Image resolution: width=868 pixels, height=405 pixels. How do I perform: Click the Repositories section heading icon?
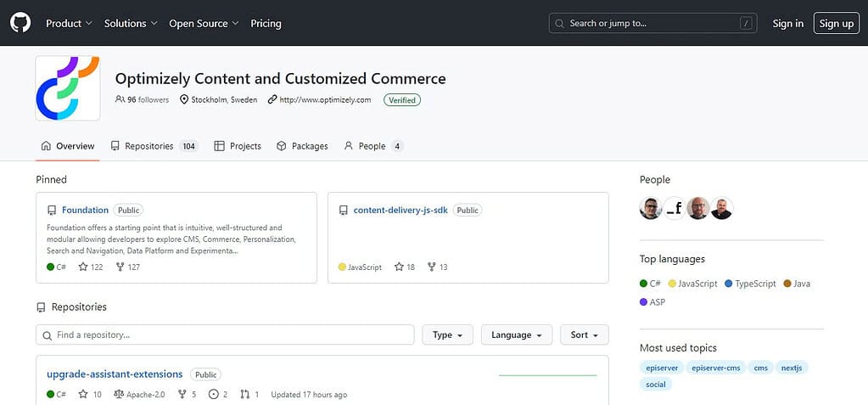41,307
